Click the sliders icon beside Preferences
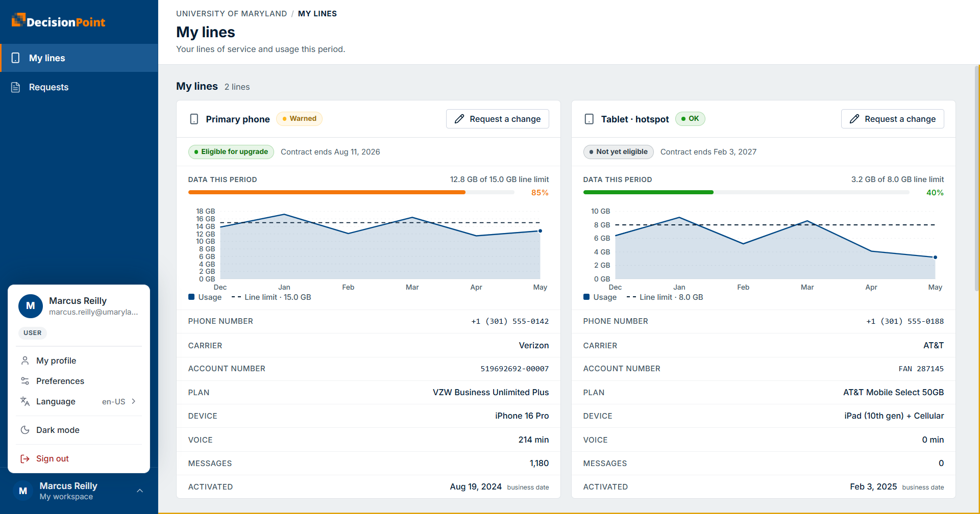Screen dimensions: 980x514 coord(24,381)
